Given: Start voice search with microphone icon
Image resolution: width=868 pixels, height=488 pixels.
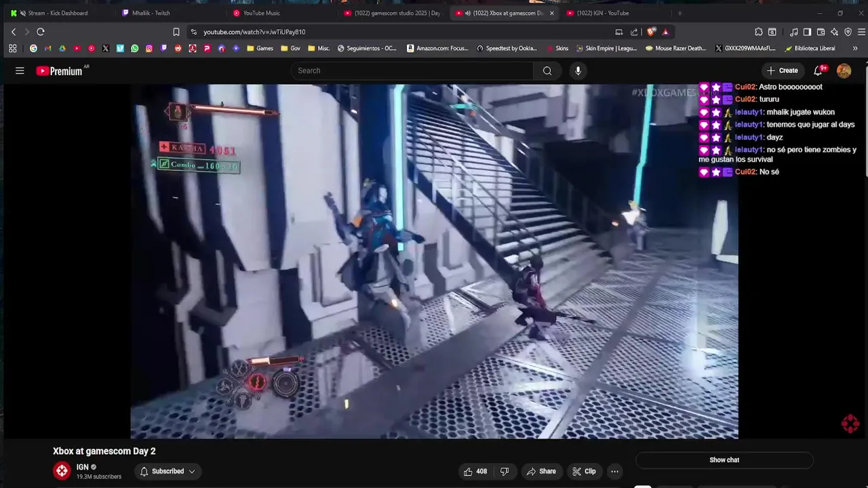Looking at the screenshot, I should (x=578, y=70).
